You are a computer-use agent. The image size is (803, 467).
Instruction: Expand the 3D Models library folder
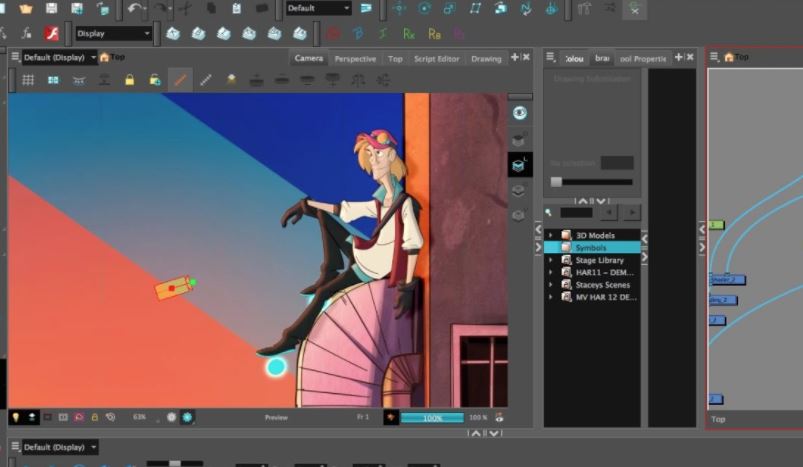550,234
